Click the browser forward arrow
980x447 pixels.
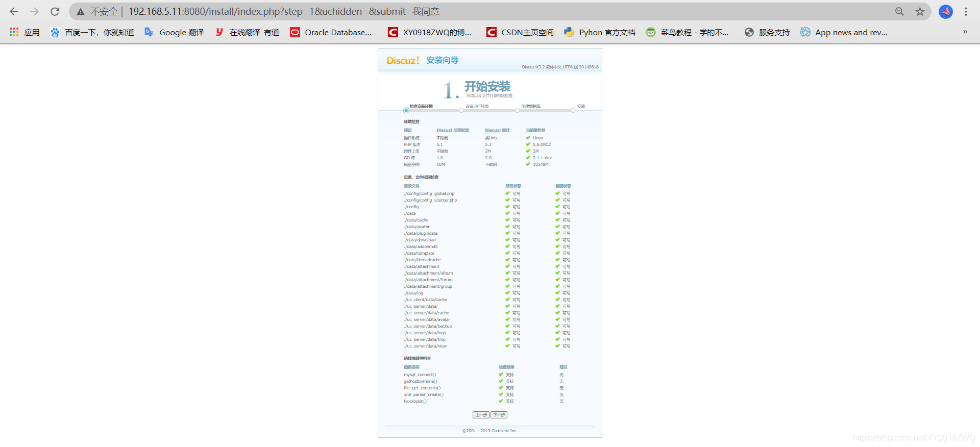pyautogui.click(x=34, y=11)
